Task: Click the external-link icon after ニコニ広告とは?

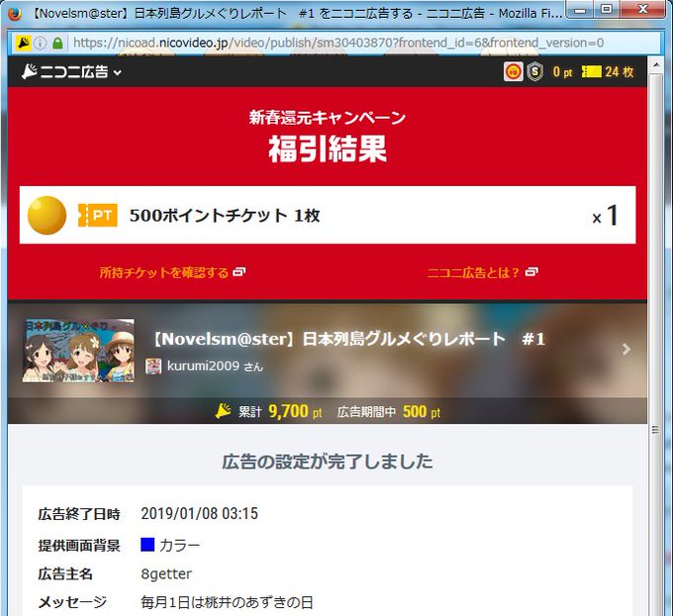Action: (x=531, y=272)
